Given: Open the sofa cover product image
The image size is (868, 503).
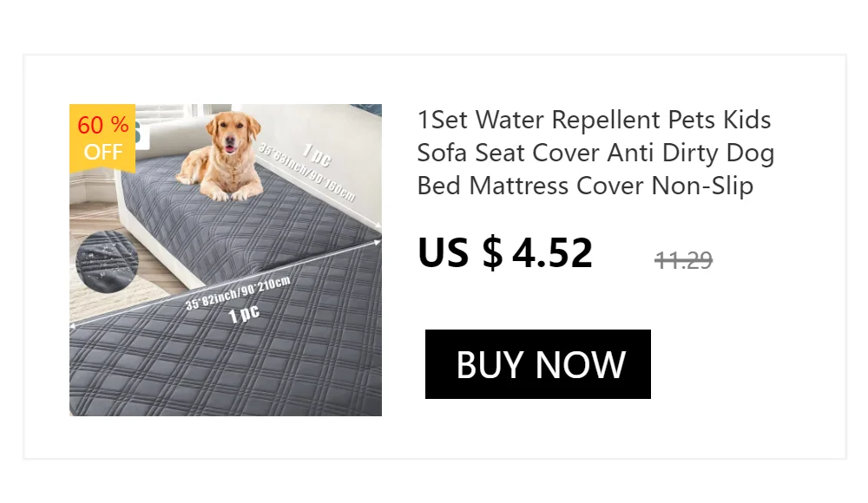Looking at the screenshot, I should [226, 260].
